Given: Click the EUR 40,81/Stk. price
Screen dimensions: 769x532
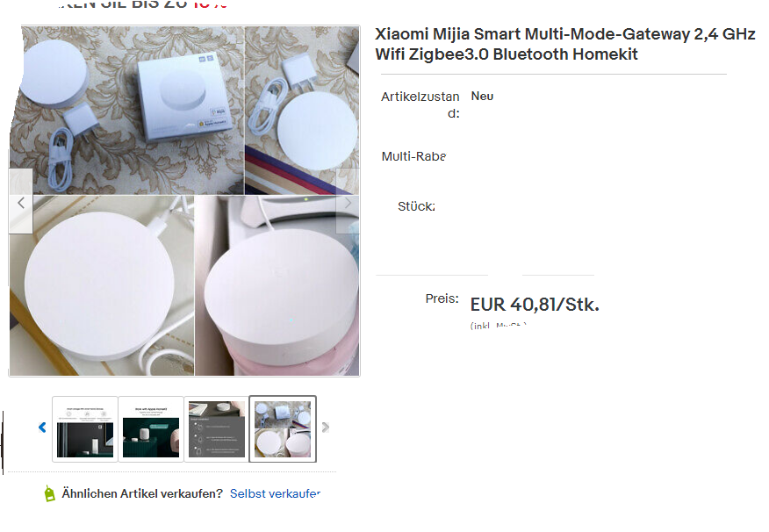Looking at the screenshot, I should click(x=535, y=305).
